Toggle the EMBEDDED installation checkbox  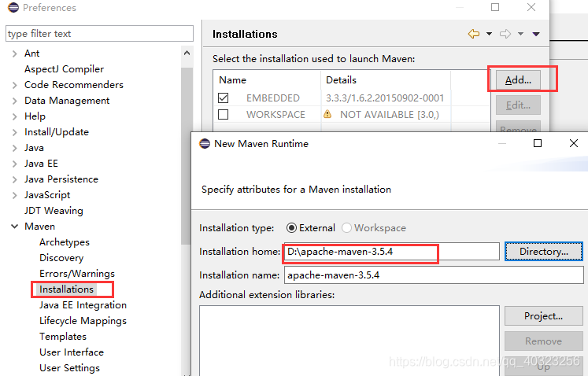(223, 98)
